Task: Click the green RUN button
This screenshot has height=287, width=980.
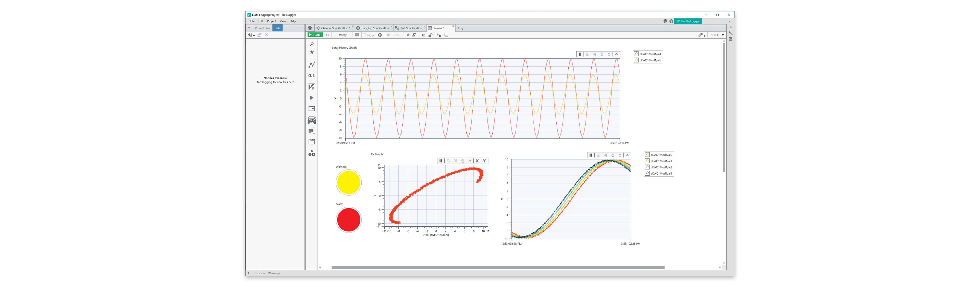Action: 315,35
